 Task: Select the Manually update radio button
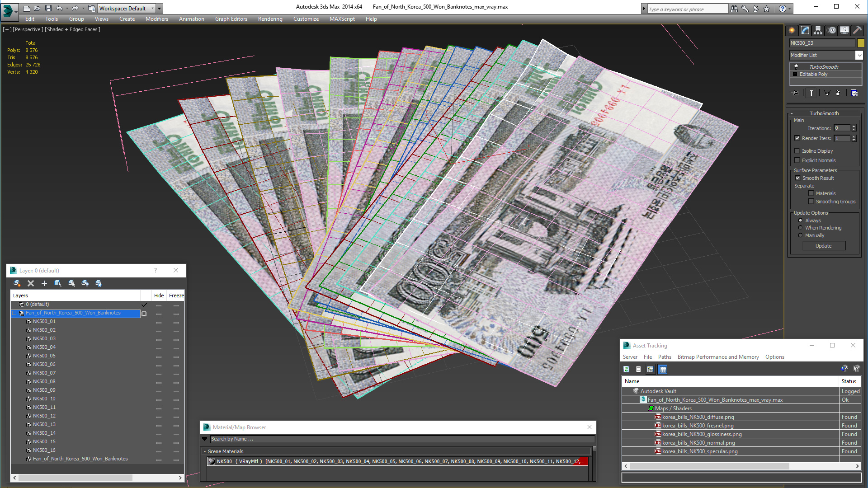tap(801, 235)
